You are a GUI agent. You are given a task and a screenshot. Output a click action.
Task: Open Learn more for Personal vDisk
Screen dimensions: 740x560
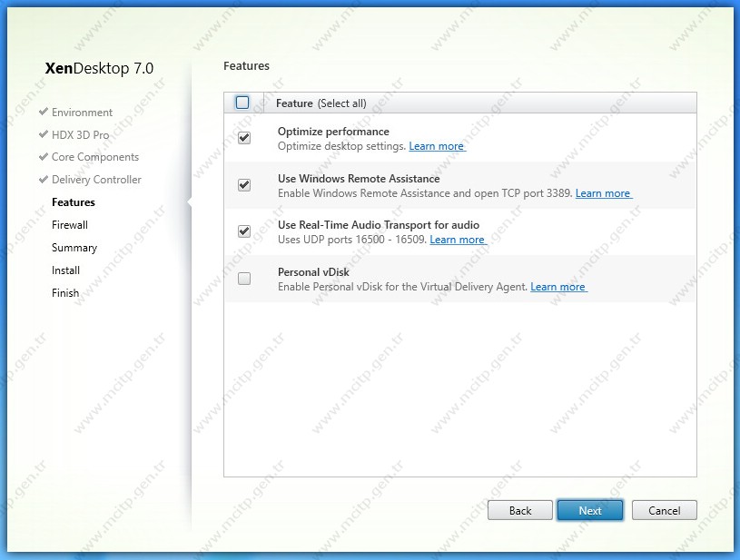558,287
